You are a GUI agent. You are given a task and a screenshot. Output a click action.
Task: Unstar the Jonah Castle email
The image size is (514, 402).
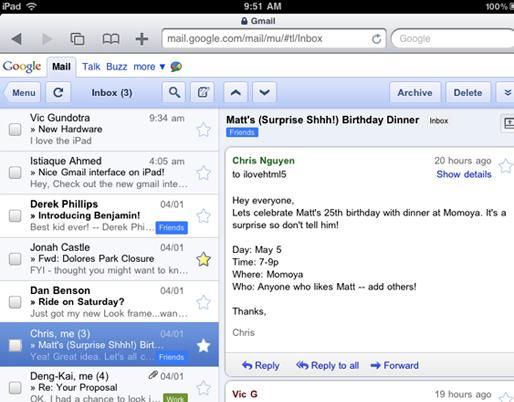(x=203, y=259)
